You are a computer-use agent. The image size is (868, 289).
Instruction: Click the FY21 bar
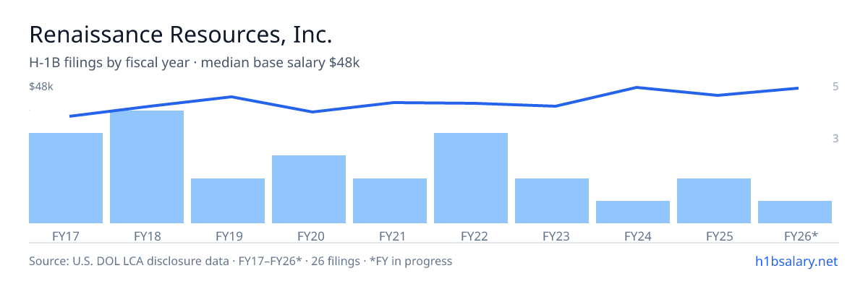click(390, 201)
